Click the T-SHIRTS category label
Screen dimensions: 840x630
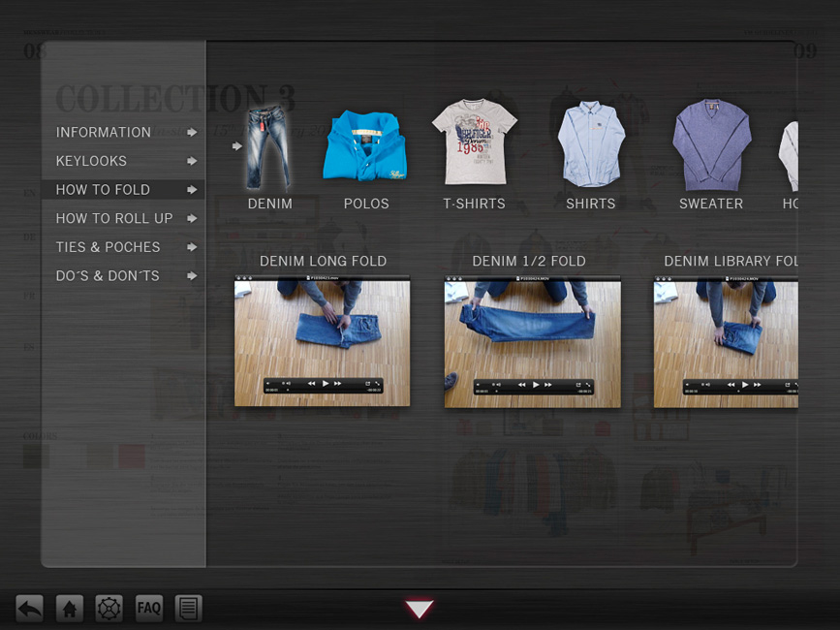click(x=474, y=204)
